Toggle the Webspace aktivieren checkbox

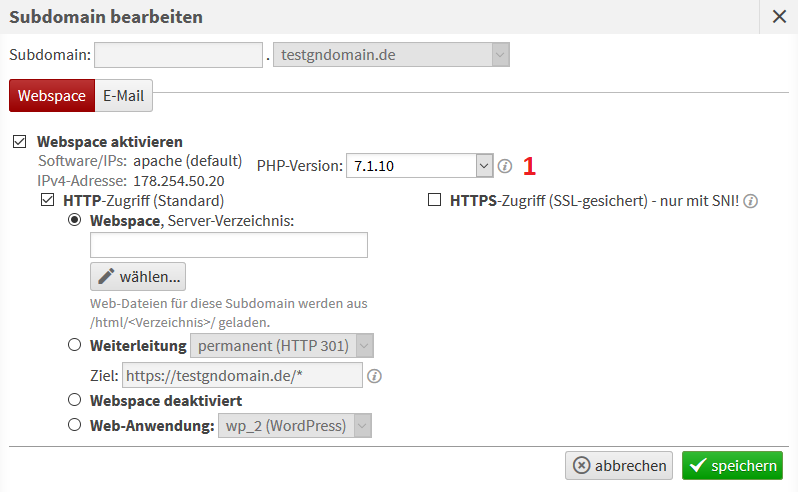pyautogui.click(x=20, y=142)
